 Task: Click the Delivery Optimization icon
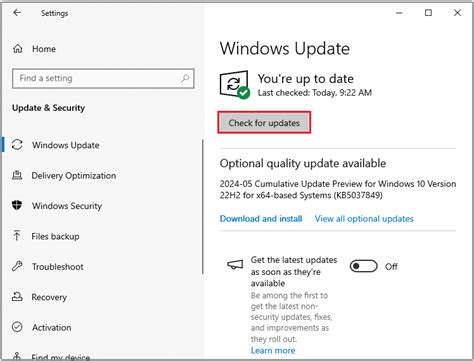coord(17,175)
